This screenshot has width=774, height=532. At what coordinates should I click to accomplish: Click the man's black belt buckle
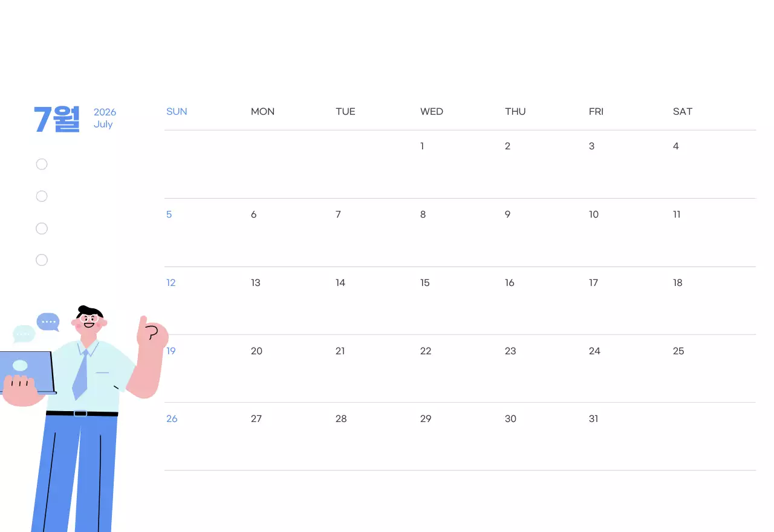(x=80, y=414)
